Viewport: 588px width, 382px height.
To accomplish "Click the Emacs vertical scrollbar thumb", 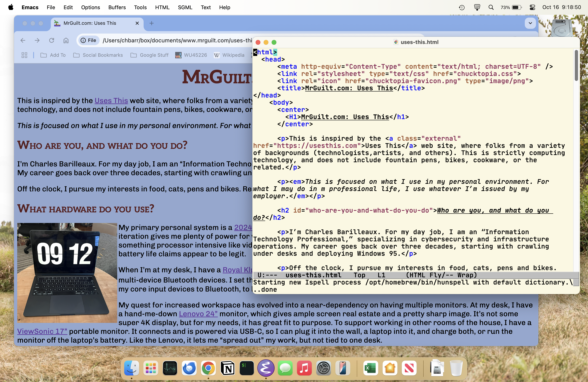I will pyautogui.click(x=576, y=65).
